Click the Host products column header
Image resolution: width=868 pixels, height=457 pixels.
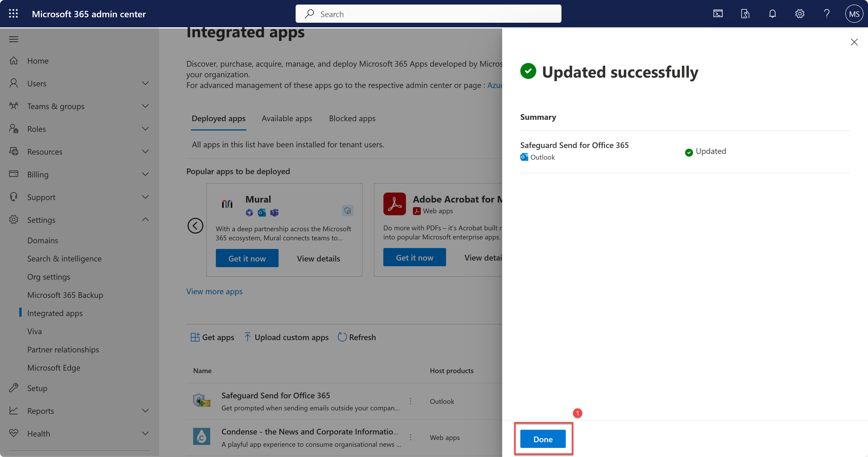451,371
